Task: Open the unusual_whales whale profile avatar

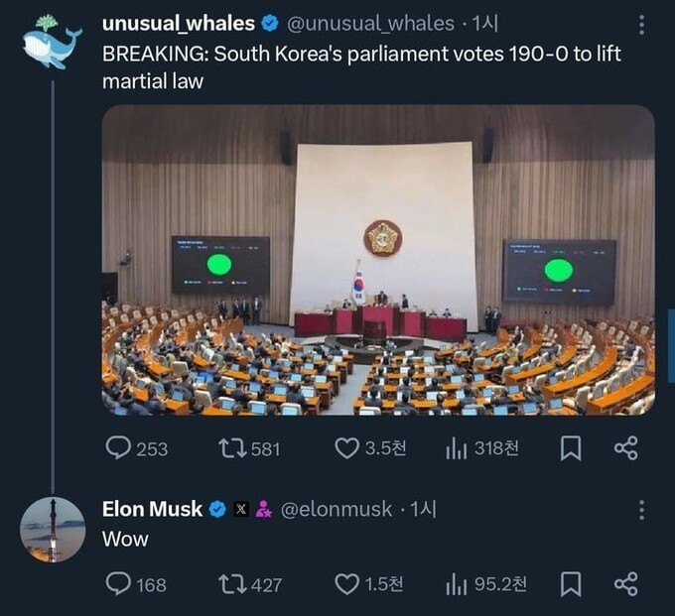Action: (x=52, y=43)
